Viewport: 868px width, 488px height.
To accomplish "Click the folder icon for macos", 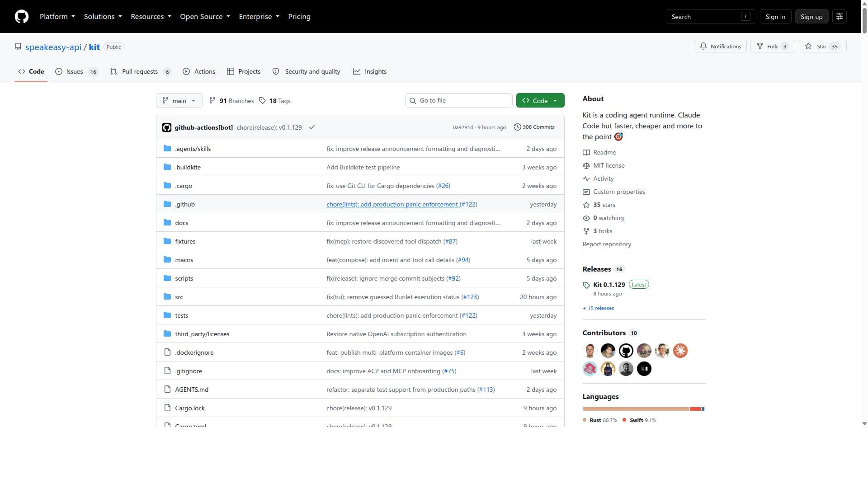I will point(167,260).
